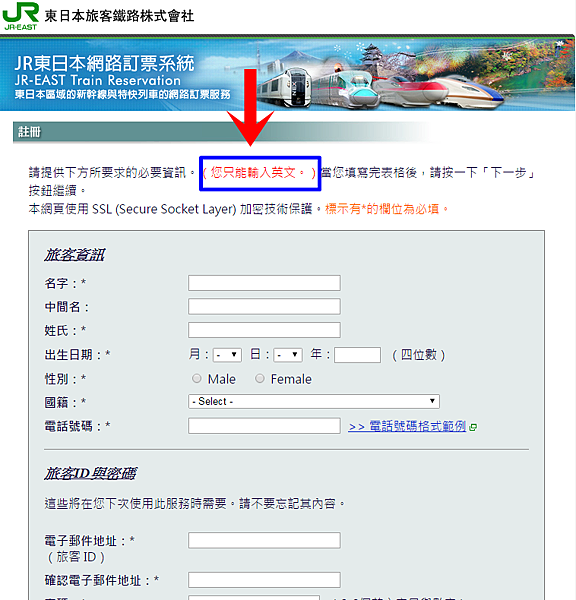
Task: Click the 東日本旅客鐵路株式會社 company name
Action: (x=119, y=16)
